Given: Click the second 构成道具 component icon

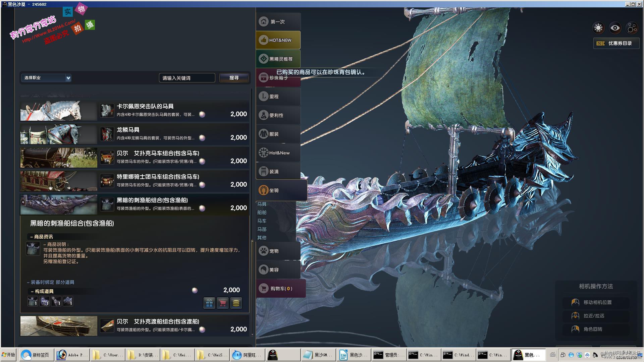Looking at the screenshot, I should (x=44, y=301).
